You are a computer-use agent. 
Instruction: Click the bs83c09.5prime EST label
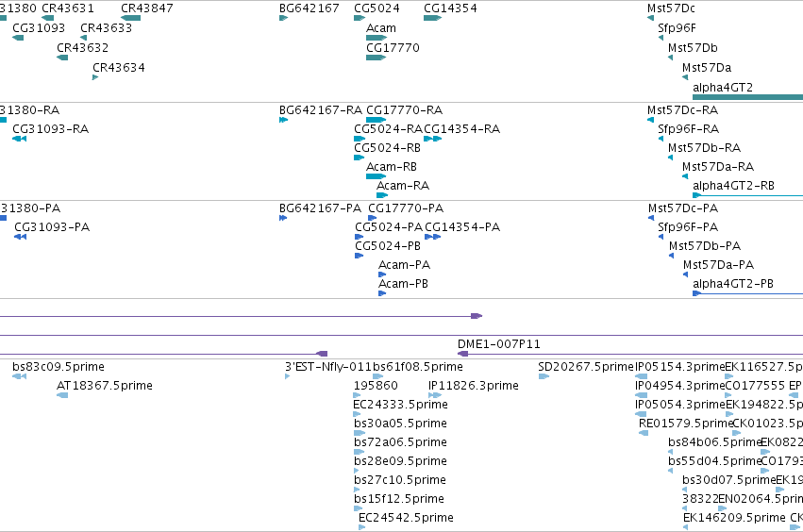(59, 367)
